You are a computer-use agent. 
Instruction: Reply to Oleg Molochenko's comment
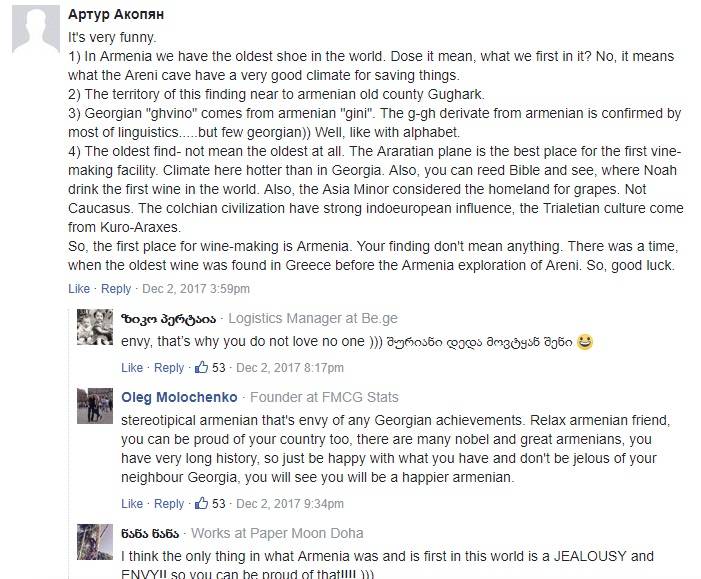[x=169, y=503]
